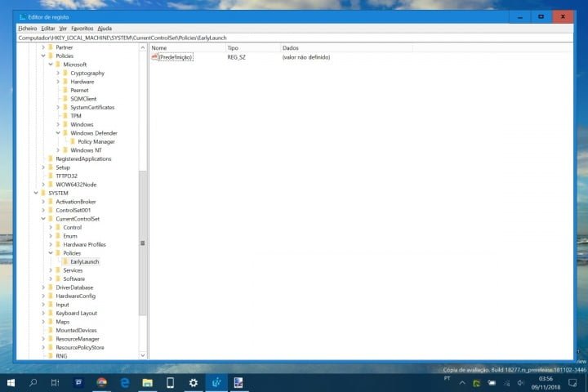Click the folder icon of EarlyLaunch key
Screen dimensions: 588x392
(x=65, y=261)
